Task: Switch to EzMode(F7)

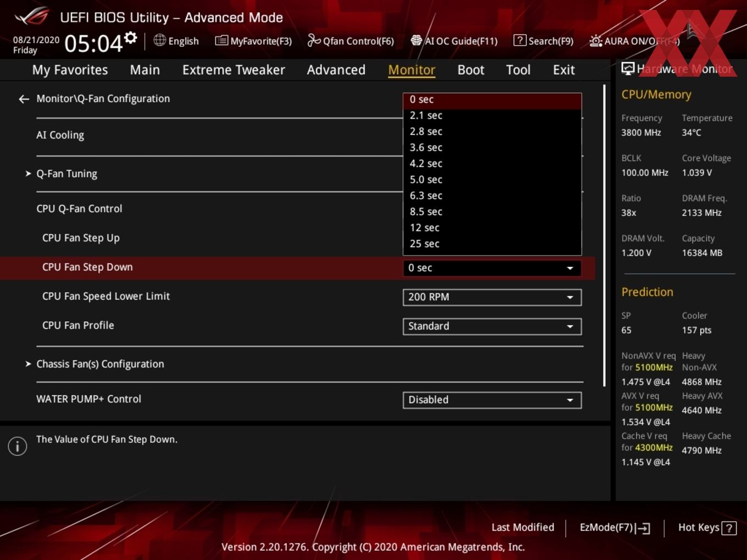Action: click(615, 528)
